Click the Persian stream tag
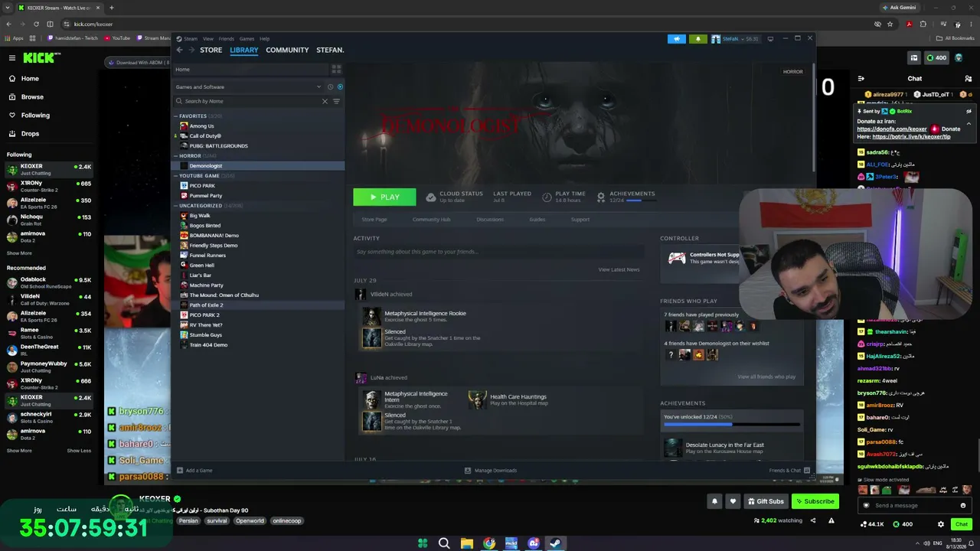The width and height of the screenshot is (980, 551). (188, 521)
